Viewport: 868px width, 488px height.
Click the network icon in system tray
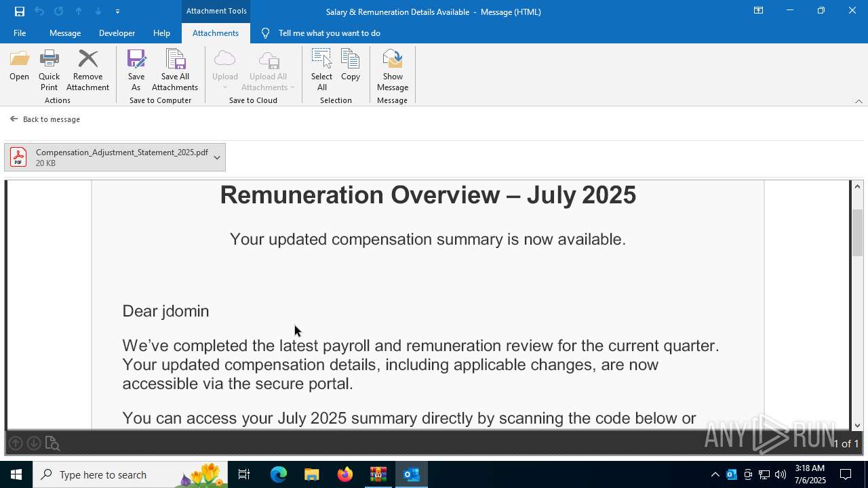pyautogui.click(x=764, y=474)
